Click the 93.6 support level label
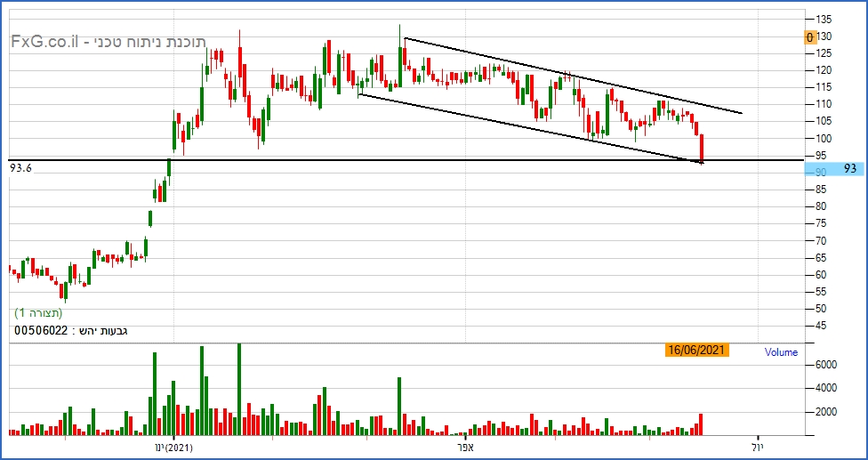Screen dimensions: 868x460 21,169
